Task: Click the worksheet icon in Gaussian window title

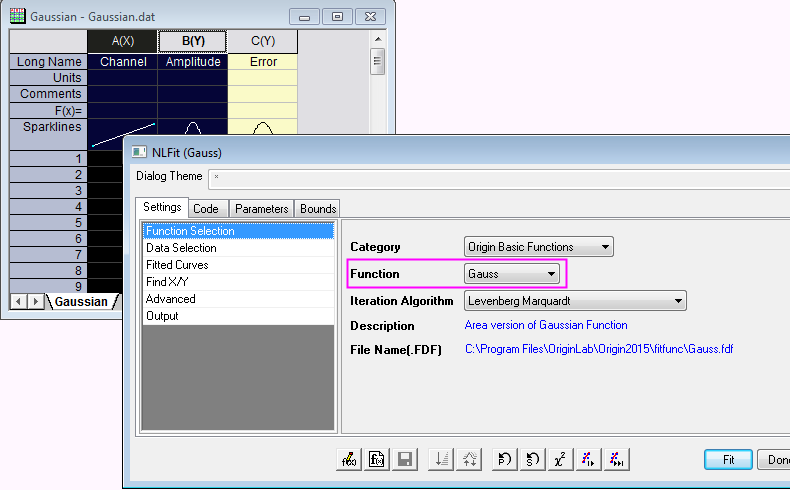Action: point(18,16)
